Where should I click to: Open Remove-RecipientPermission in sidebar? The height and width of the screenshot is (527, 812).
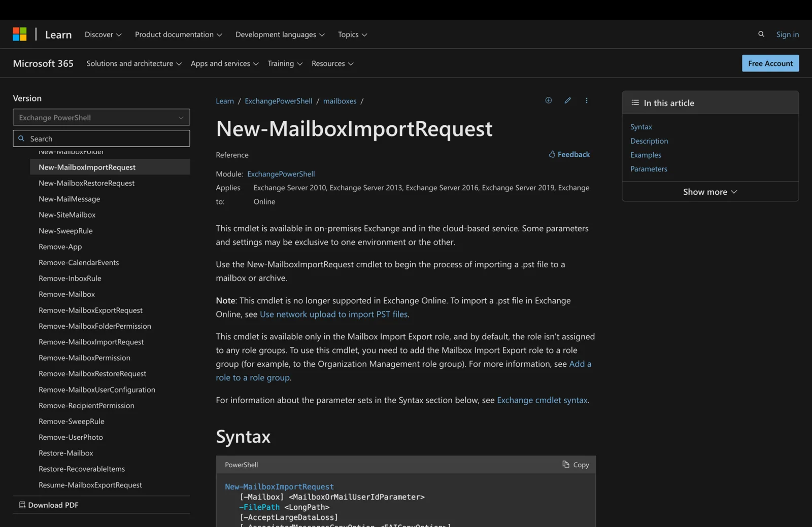tap(86, 405)
